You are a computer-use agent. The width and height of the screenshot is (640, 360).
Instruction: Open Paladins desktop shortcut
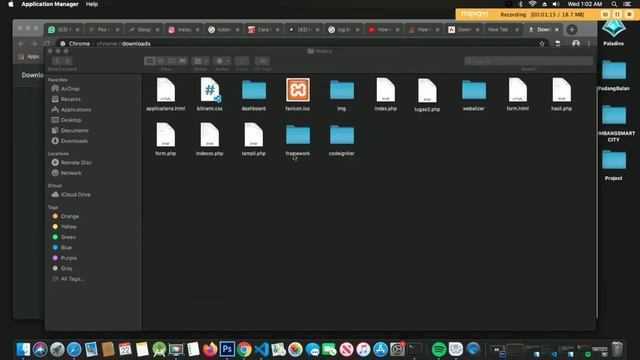614,32
